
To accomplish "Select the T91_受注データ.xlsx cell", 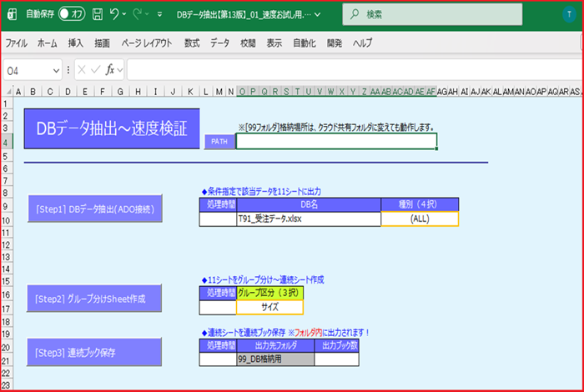I will click(309, 219).
